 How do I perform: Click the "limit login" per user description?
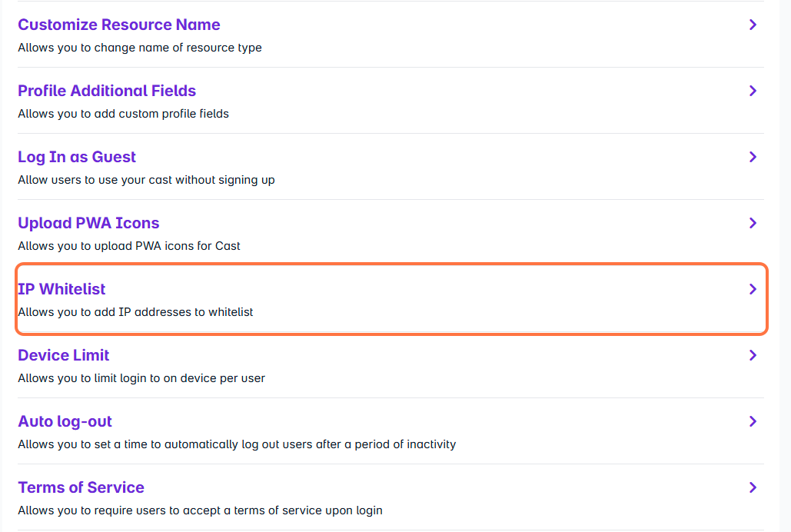tap(141, 378)
